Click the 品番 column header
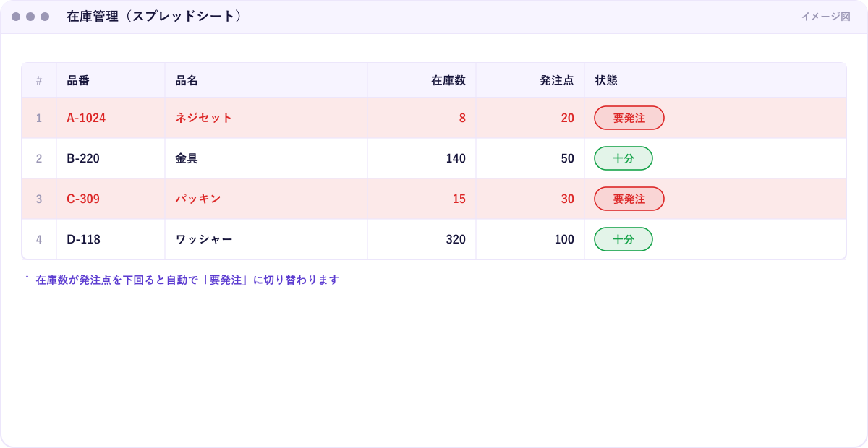Image resolution: width=868 pixels, height=448 pixels. point(111,80)
